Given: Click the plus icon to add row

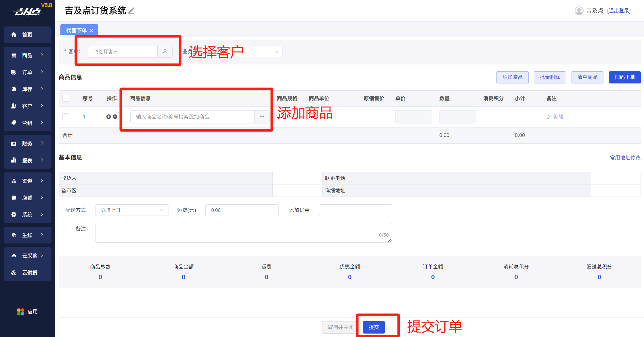Looking at the screenshot, I should tap(108, 117).
